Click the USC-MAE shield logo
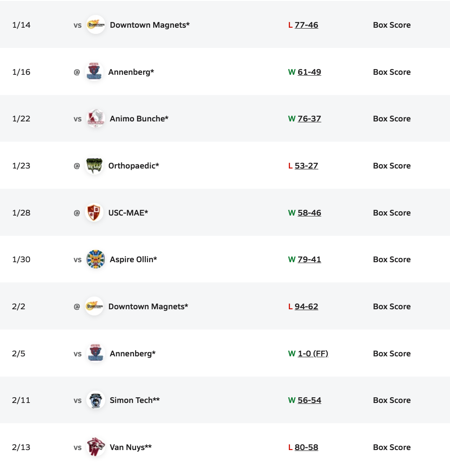 (x=94, y=213)
